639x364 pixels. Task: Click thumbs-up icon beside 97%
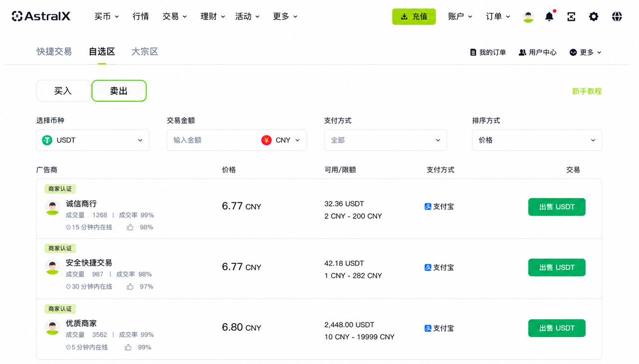click(130, 287)
